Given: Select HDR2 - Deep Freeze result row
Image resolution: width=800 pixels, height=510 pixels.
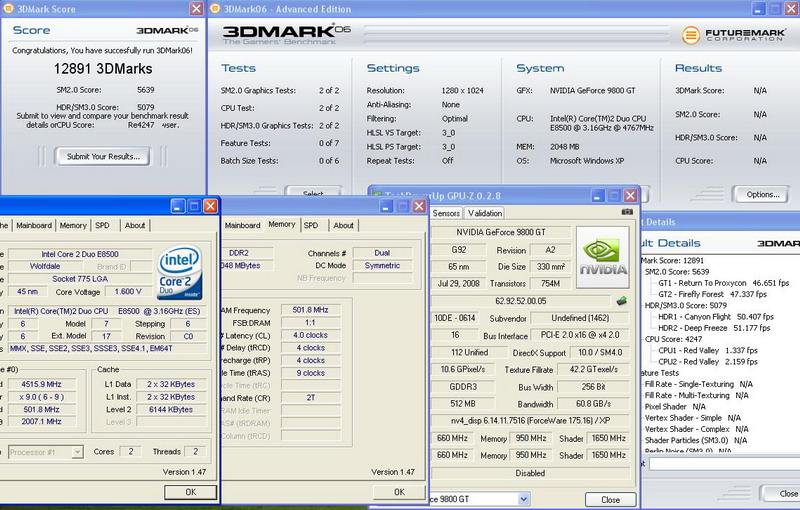Looking at the screenshot, I should click(x=713, y=328).
